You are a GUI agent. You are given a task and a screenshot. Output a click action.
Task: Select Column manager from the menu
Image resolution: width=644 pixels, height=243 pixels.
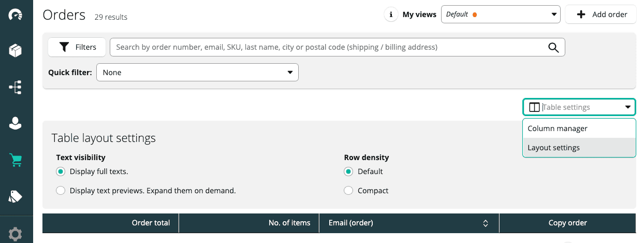pos(558,128)
